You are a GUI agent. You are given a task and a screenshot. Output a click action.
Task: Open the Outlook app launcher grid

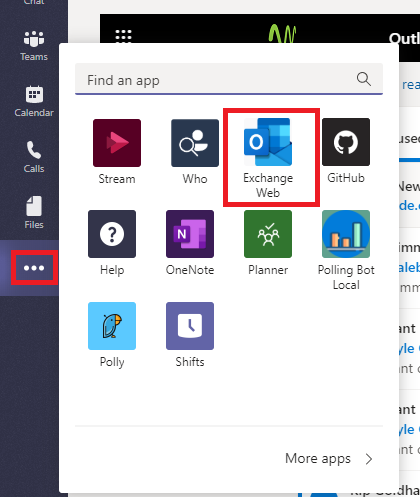(123, 36)
